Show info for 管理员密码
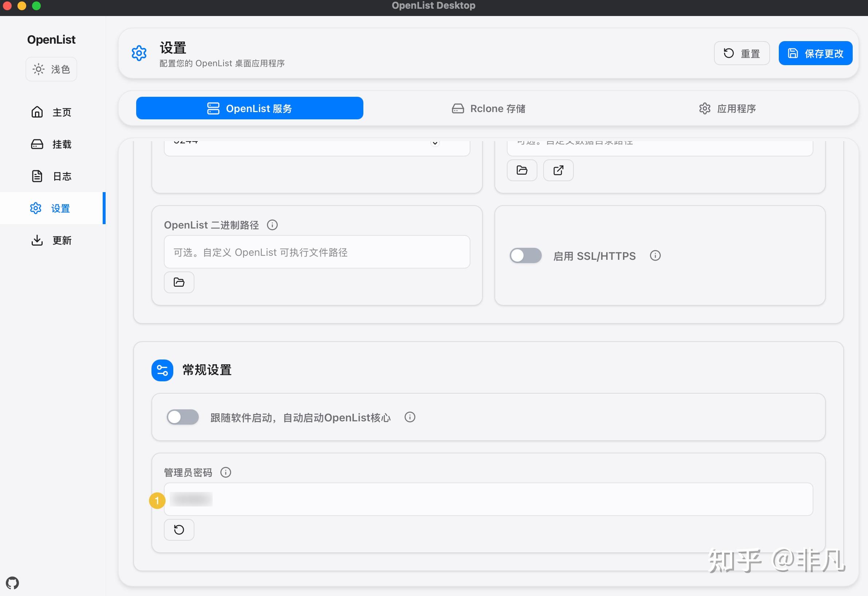 click(226, 472)
